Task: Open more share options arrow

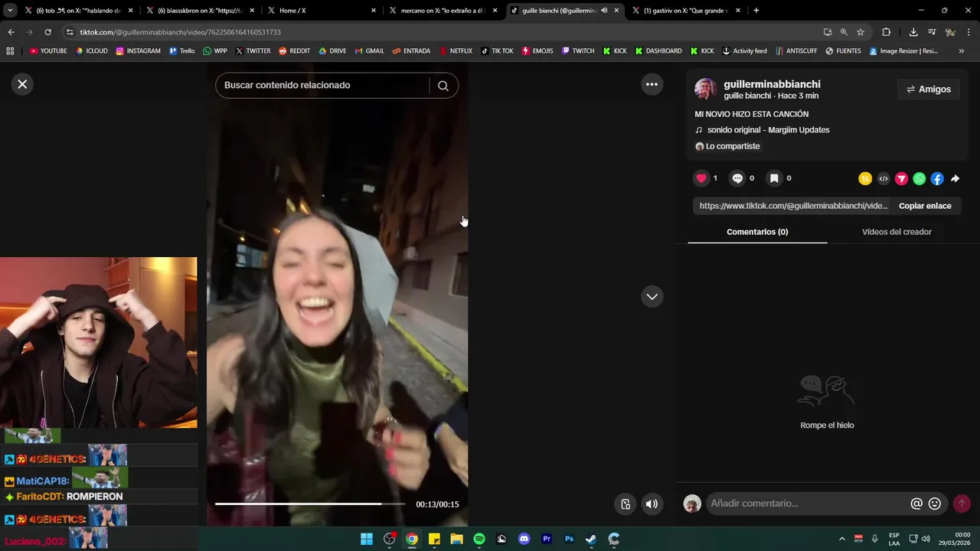Action: click(955, 179)
